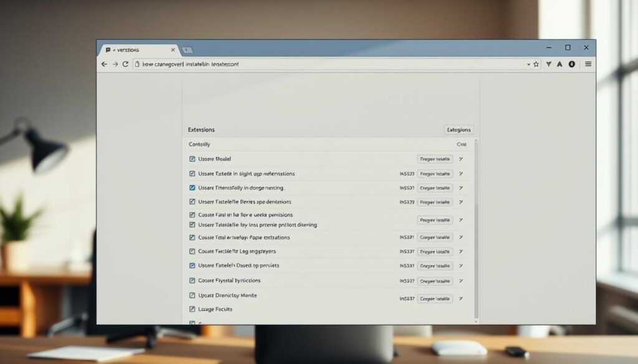Reload the page with the refresh icon
The width and height of the screenshot is (638, 364).
point(125,64)
